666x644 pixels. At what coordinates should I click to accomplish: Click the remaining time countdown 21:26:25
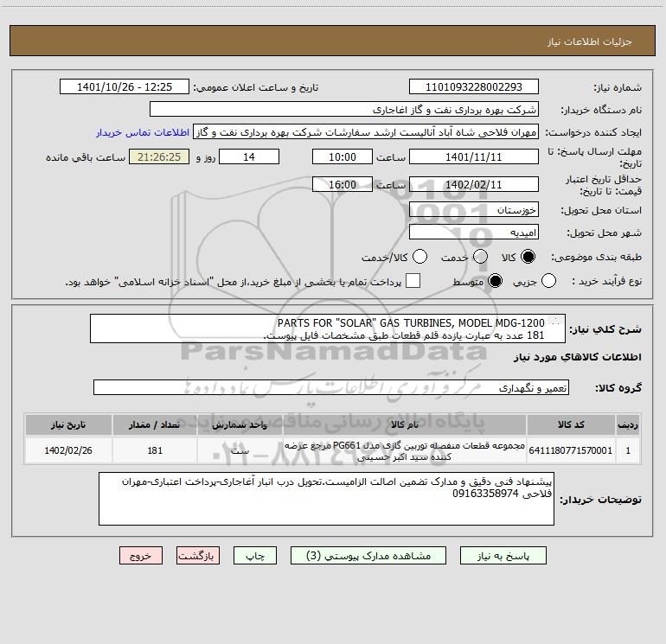pyautogui.click(x=159, y=156)
